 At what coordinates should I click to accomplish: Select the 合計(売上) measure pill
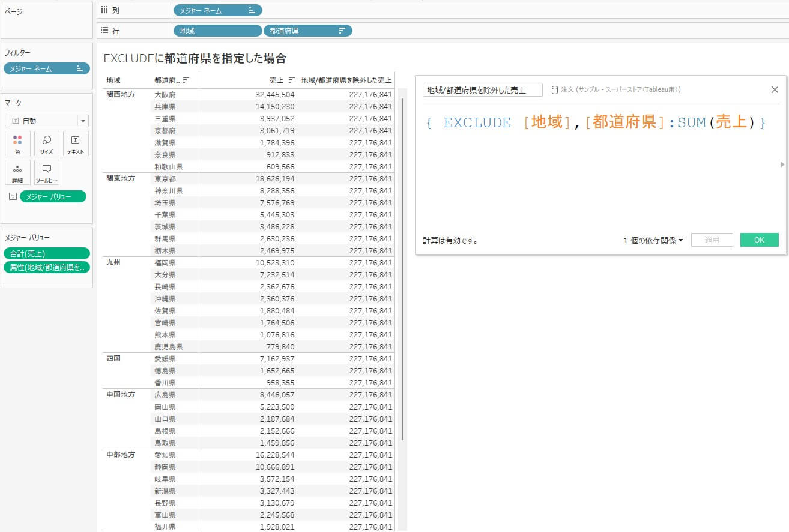point(47,253)
